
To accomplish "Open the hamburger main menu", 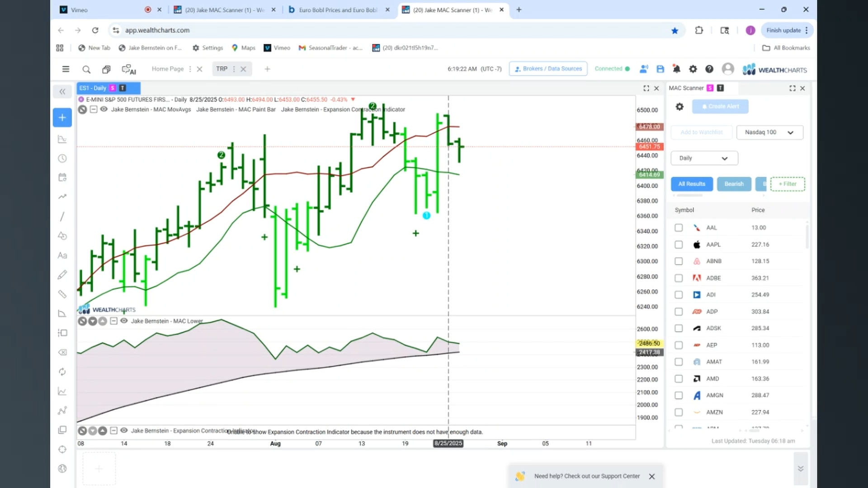I will 66,69.
